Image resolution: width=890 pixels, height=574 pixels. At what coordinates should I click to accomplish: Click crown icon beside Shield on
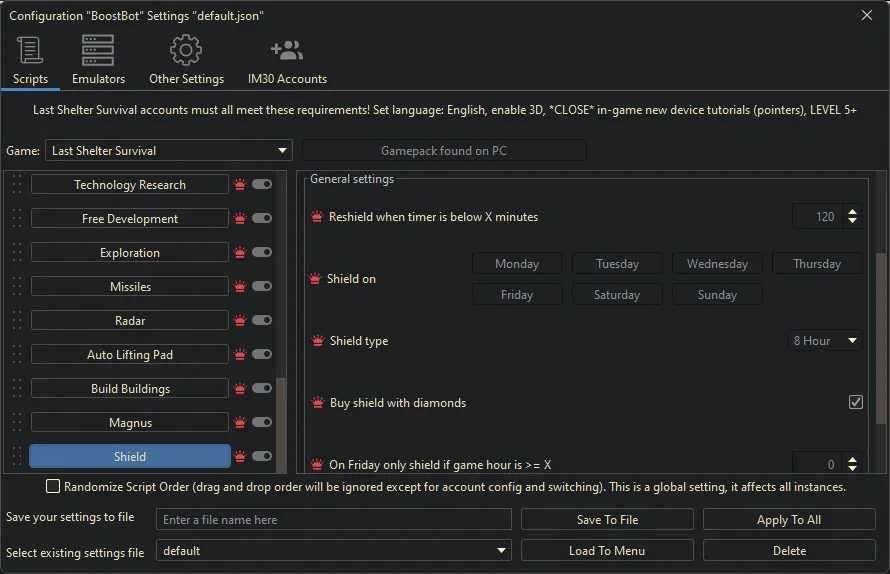click(x=314, y=279)
